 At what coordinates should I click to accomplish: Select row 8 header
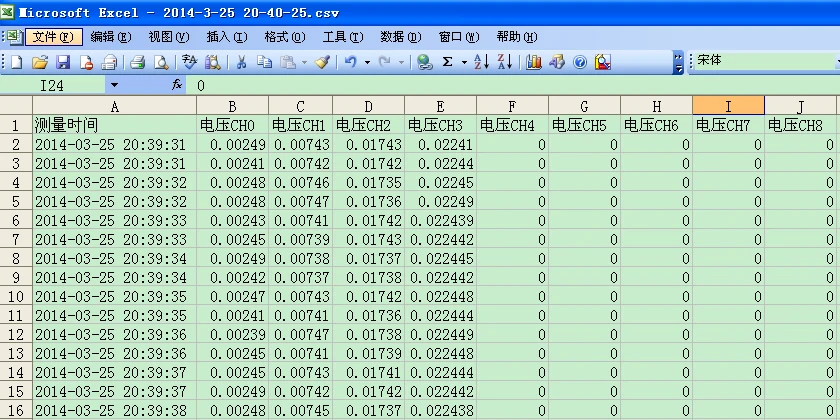tap(16, 259)
